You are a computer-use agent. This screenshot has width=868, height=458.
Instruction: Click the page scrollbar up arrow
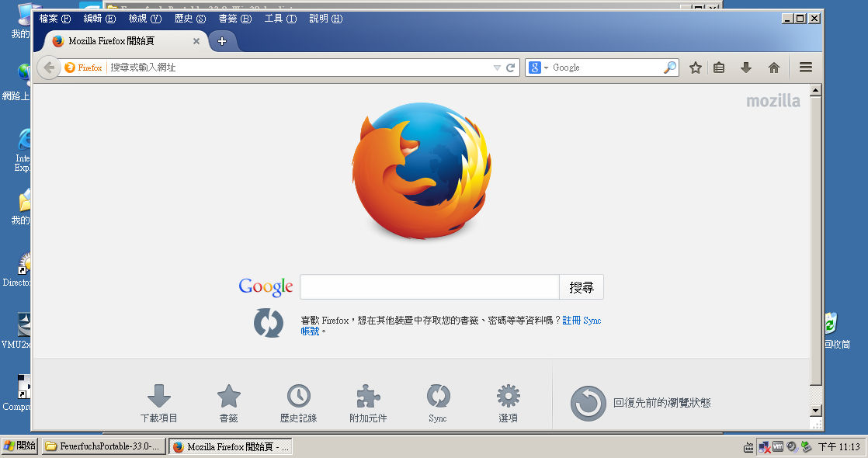[x=815, y=90]
